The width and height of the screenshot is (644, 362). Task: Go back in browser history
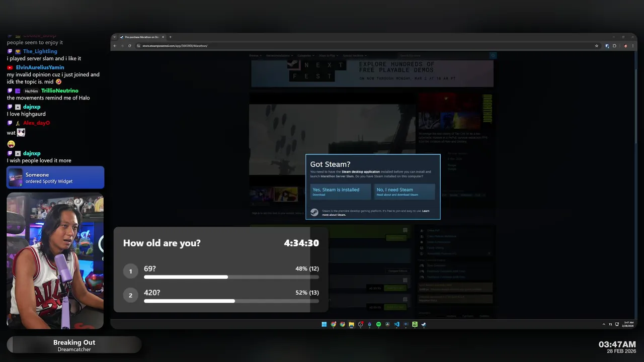point(115,46)
